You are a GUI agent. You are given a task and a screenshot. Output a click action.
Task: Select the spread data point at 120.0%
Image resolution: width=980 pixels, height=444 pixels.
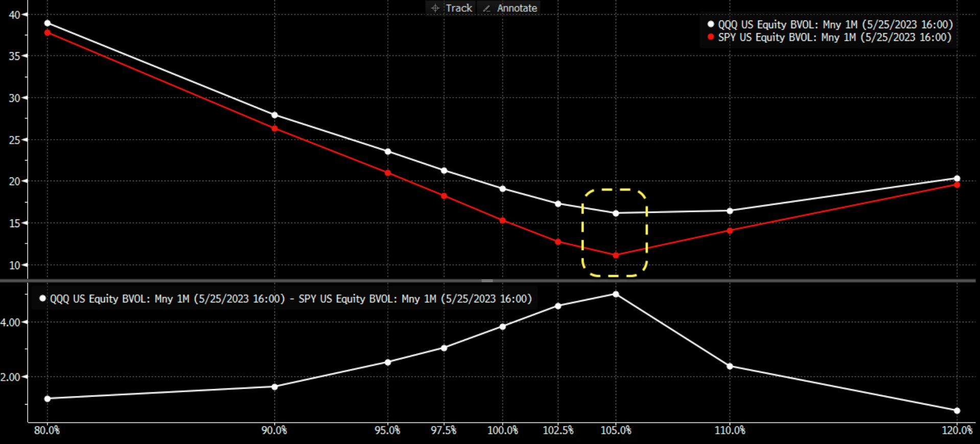tap(957, 410)
